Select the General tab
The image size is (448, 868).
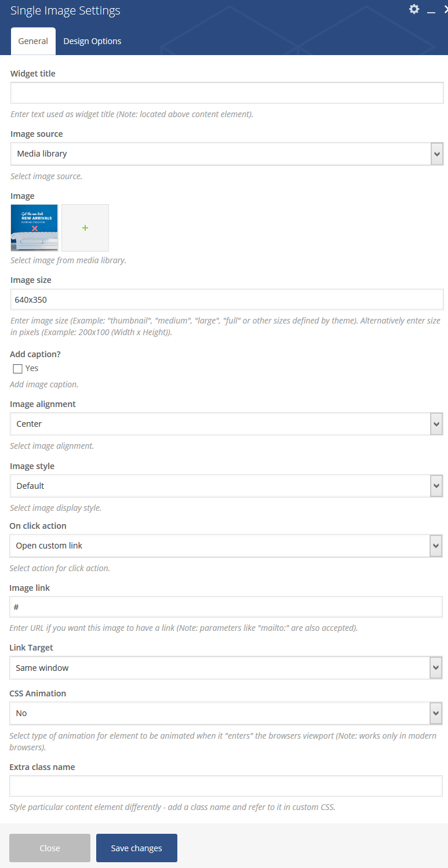tap(33, 41)
